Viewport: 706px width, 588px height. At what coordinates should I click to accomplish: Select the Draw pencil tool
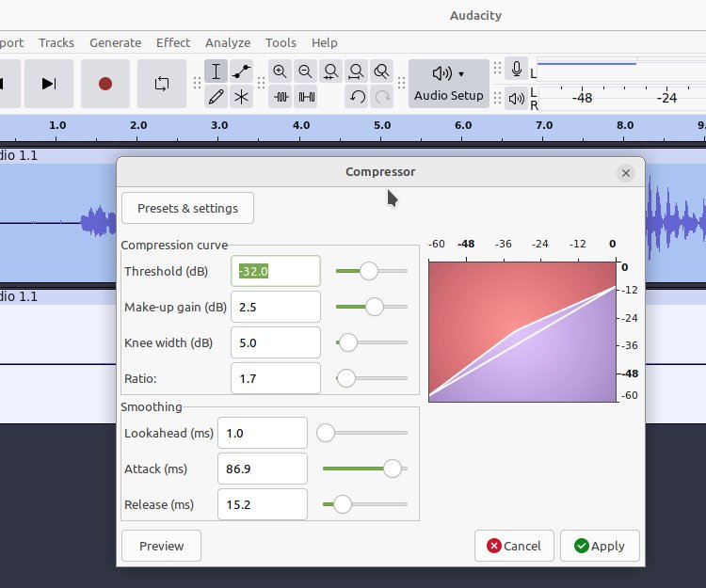[216, 97]
